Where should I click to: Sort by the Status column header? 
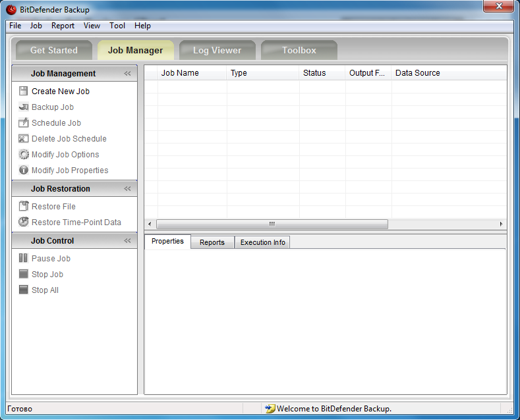tap(322, 73)
